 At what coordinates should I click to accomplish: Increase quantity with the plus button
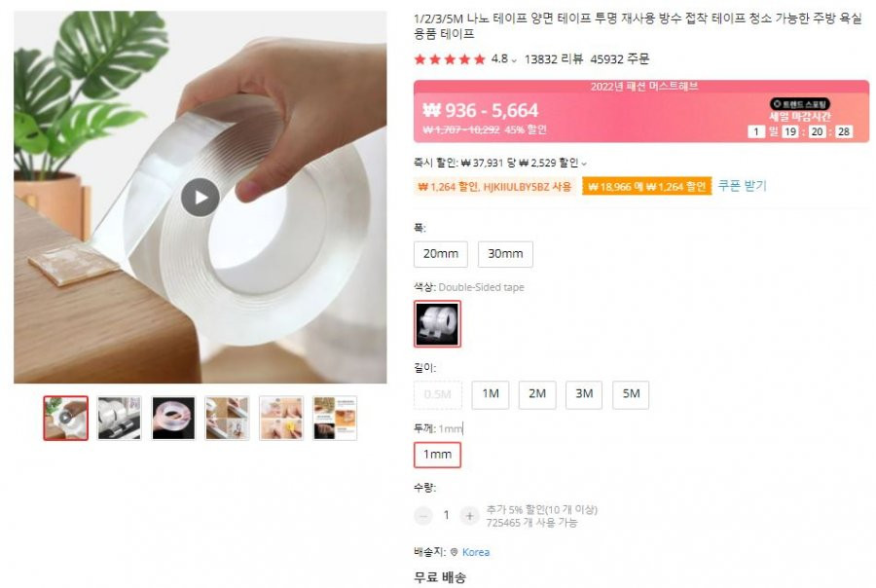(x=470, y=515)
